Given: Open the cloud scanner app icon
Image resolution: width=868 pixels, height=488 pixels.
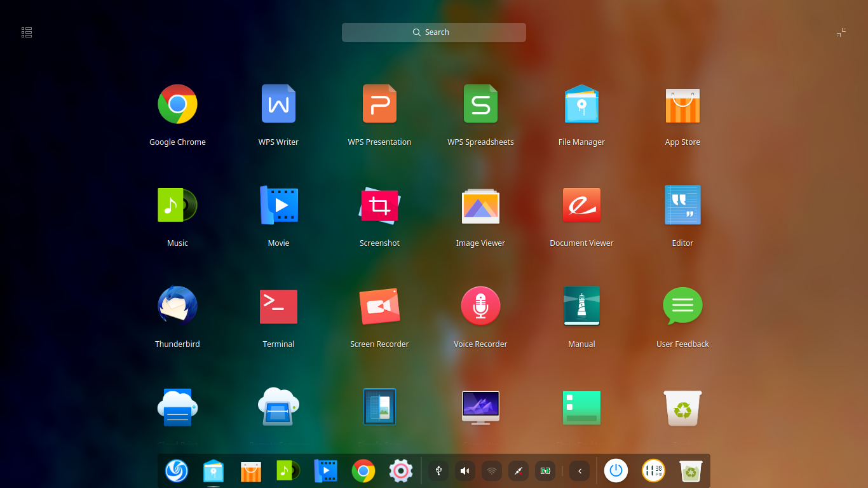Looking at the screenshot, I should [x=278, y=407].
